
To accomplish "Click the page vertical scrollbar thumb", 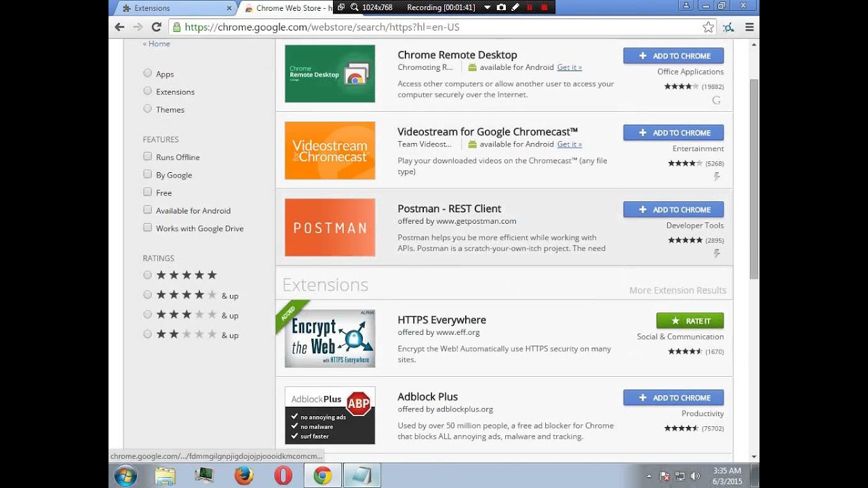I will pos(754,178).
